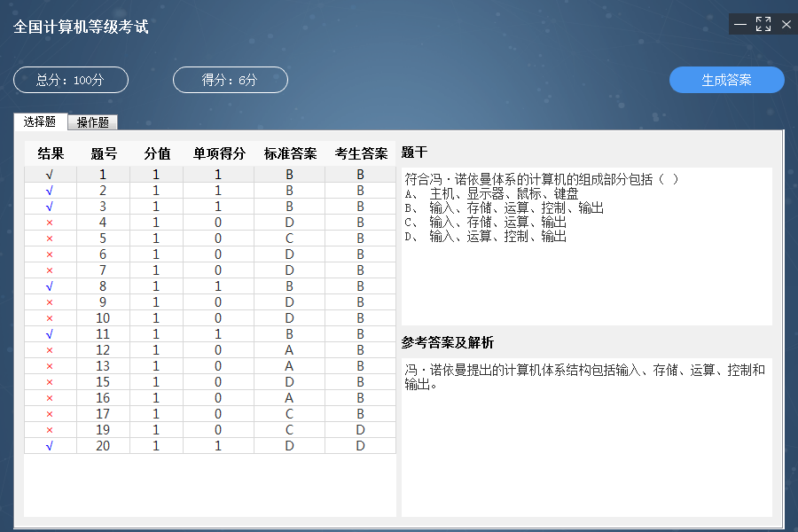
Task: Click the 标准答案 column header
Action: coord(290,153)
